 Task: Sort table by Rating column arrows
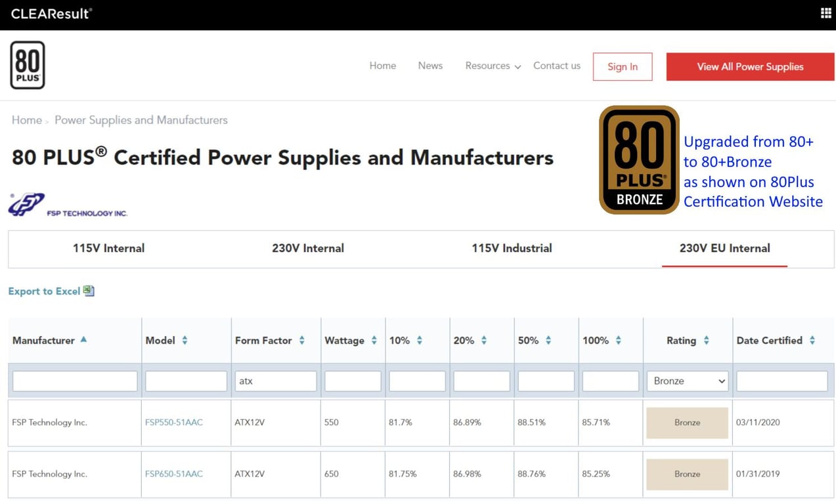706,340
